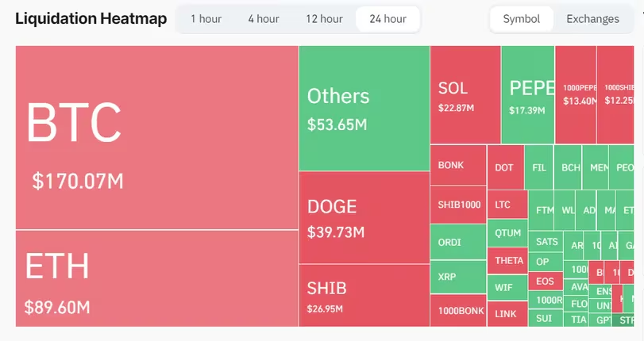644x341 pixels.
Task: Open the LINK heatmap block
Action: click(x=506, y=313)
